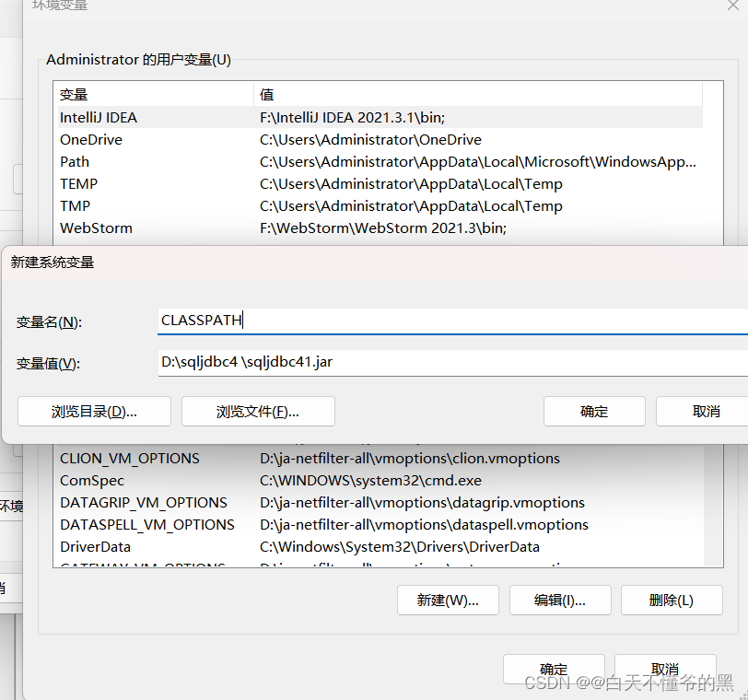748x700 pixels.
Task: Click the system variables list vertical scrollbar
Action: point(713,506)
